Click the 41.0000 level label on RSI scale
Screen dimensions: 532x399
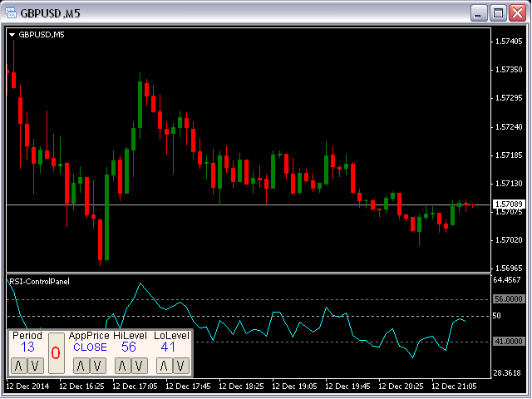coord(509,342)
